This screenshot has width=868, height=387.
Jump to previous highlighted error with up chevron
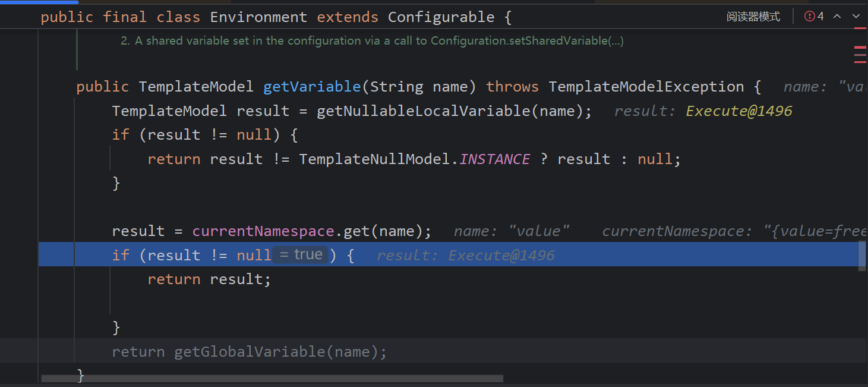tap(837, 16)
